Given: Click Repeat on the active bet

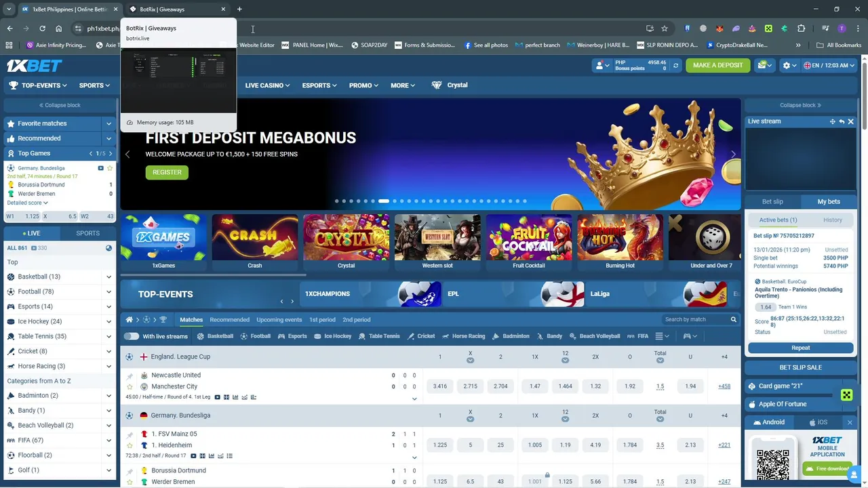Looking at the screenshot, I should (801, 348).
